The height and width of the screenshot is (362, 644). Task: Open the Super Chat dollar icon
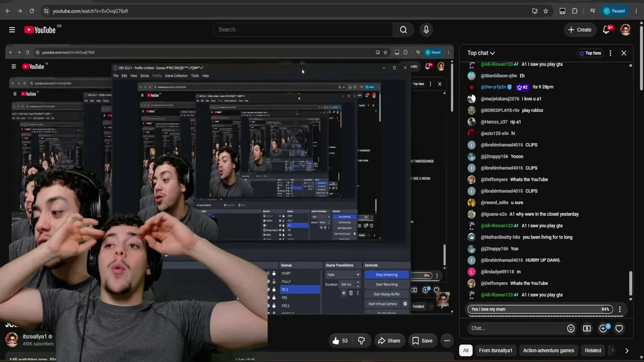(587, 328)
